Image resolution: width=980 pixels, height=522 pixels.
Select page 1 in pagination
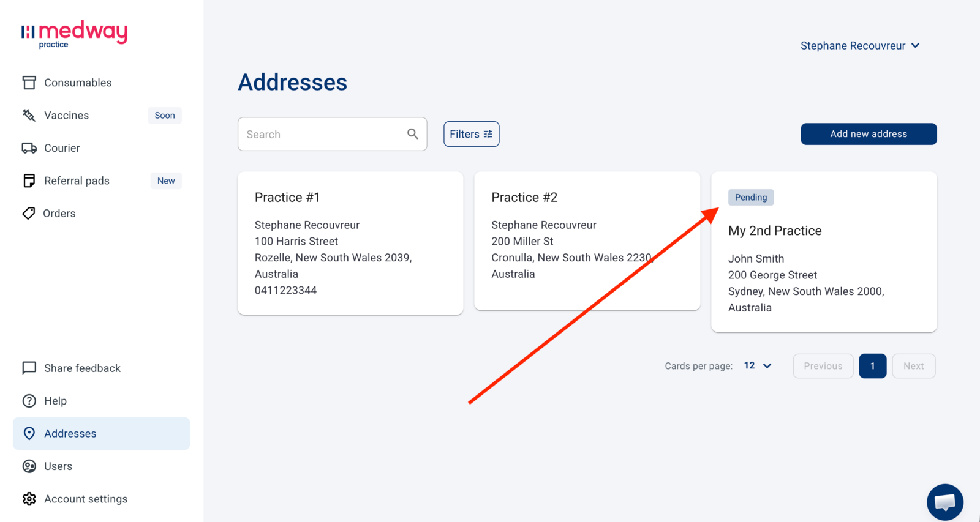click(872, 366)
